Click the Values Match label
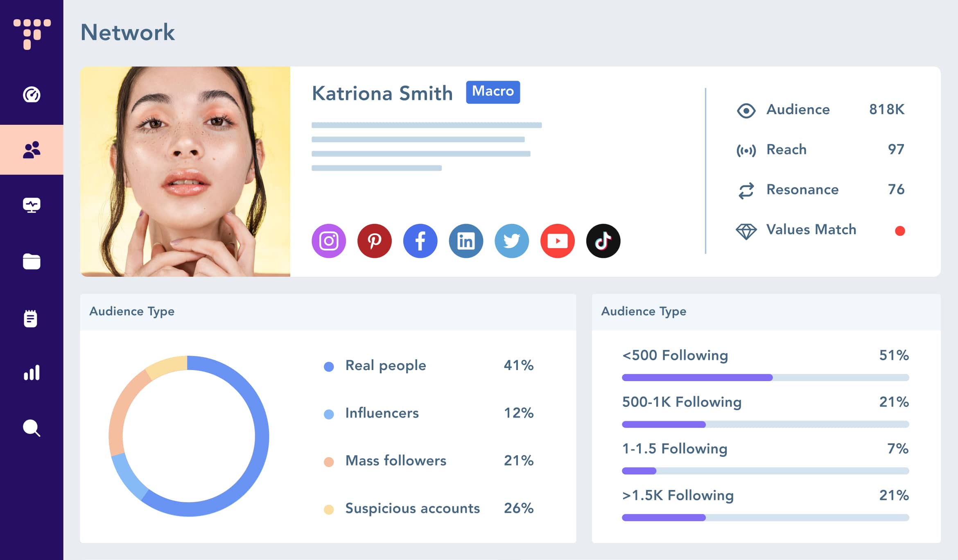This screenshot has height=560, width=958. [811, 229]
